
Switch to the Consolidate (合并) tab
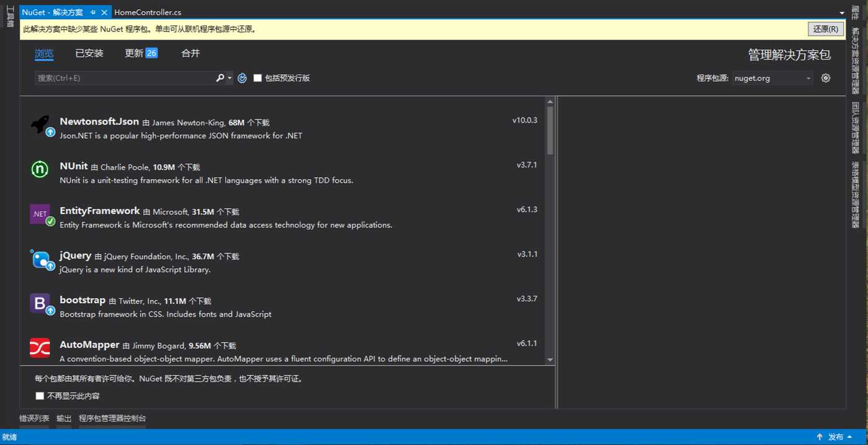(x=190, y=53)
